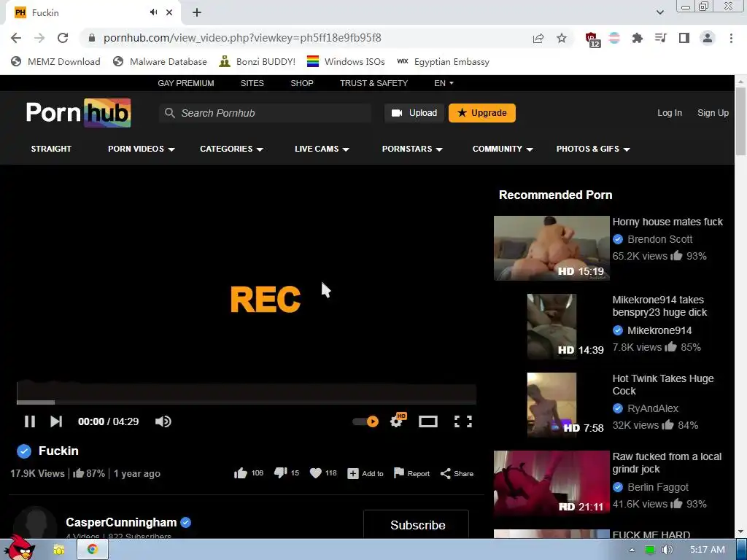Like the video with thumbs up

click(x=241, y=473)
